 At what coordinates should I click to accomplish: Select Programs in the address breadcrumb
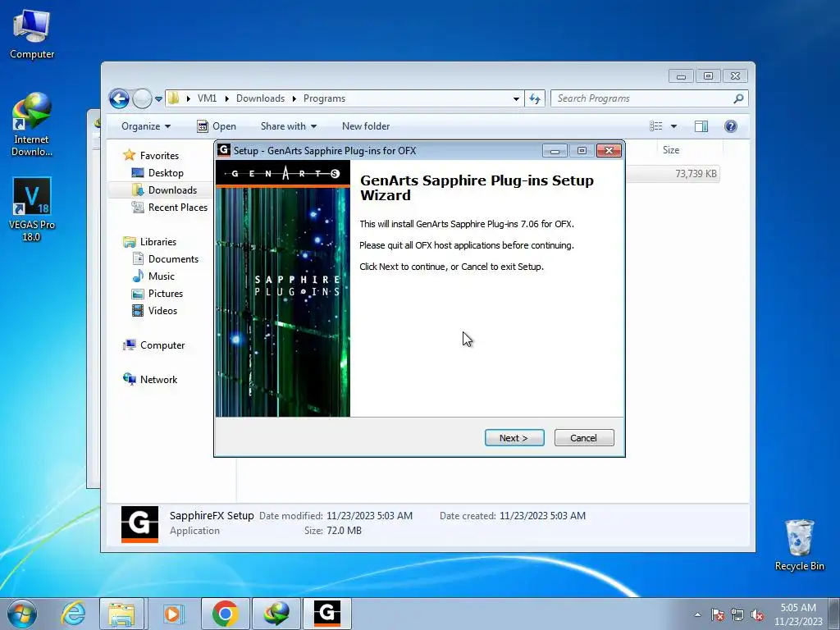point(324,98)
